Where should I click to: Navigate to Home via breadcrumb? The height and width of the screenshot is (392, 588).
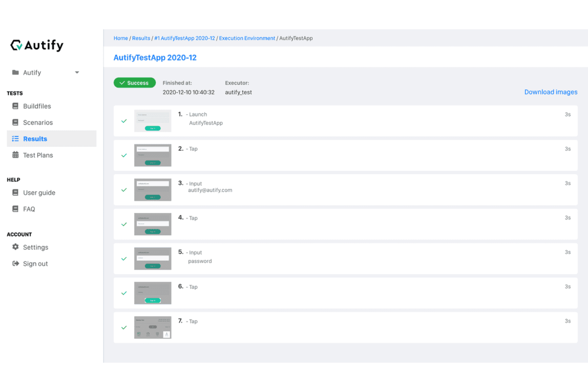pyautogui.click(x=121, y=38)
